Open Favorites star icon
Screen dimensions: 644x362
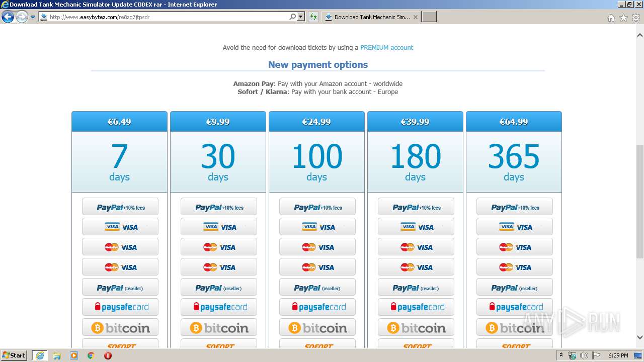click(623, 18)
